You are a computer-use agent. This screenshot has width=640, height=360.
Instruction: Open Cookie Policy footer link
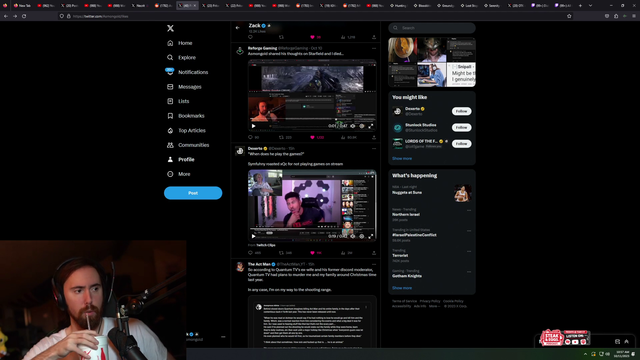point(453,301)
